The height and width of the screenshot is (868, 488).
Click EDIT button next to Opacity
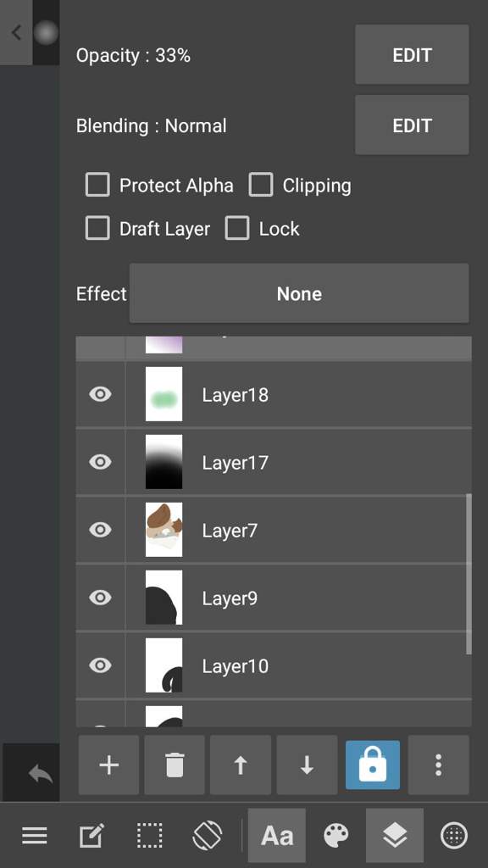pyautogui.click(x=413, y=54)
